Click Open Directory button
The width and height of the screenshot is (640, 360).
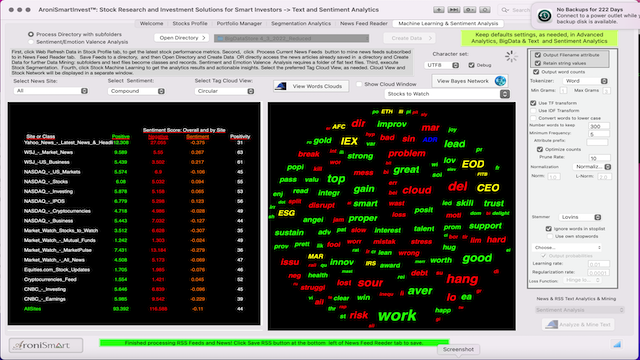pyautogui.click(x=182, y=38)
